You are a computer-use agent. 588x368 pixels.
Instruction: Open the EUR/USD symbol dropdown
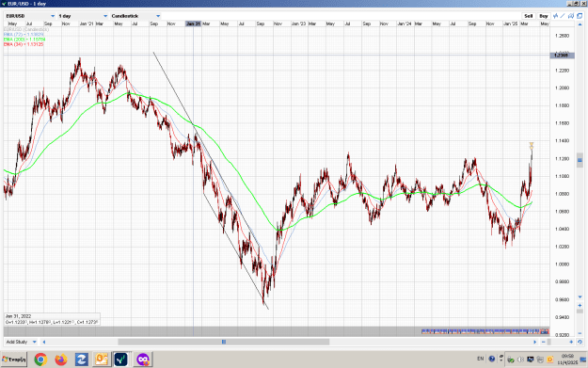(31, 16)
